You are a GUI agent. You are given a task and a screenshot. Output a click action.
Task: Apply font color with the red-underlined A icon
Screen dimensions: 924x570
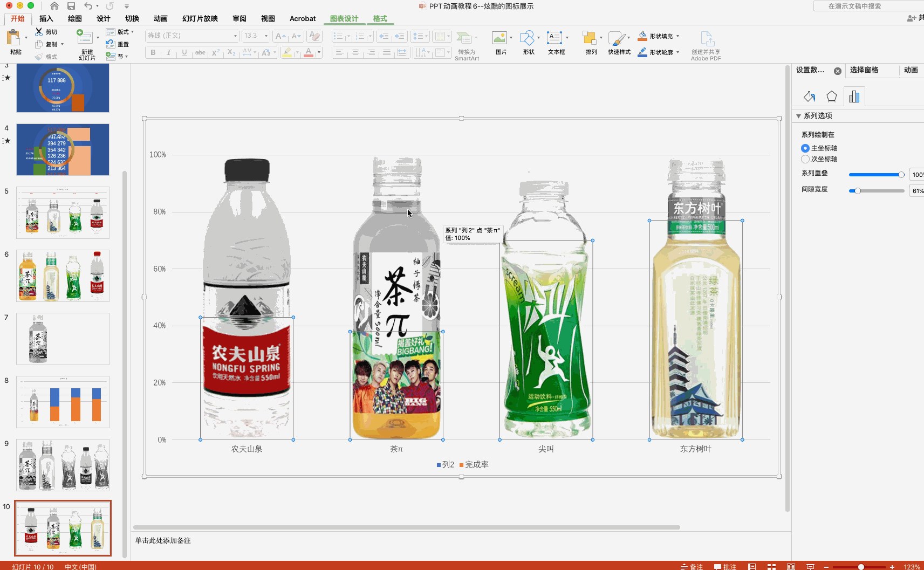click(309, 52)
